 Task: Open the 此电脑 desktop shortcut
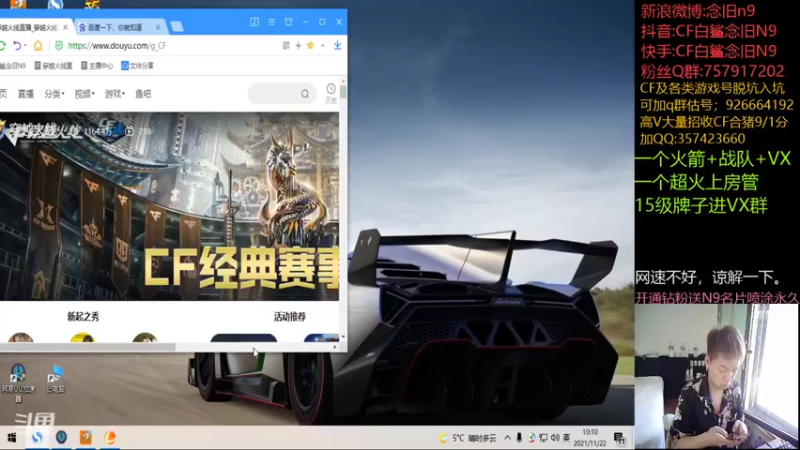point(55,379)
